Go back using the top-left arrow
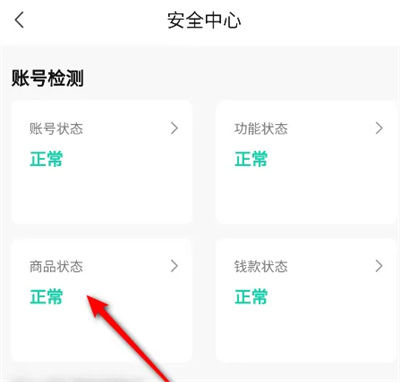The image size is (400, 382). click(19, 20)
